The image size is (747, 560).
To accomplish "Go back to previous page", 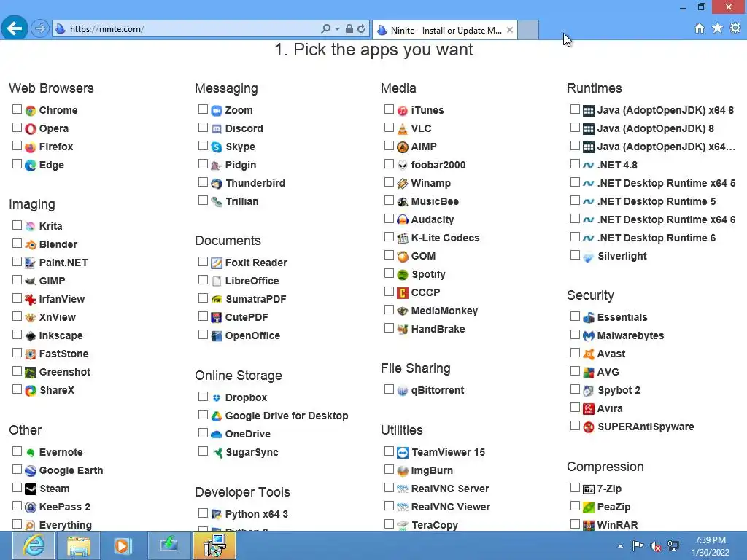I will [x=15, y=28].
